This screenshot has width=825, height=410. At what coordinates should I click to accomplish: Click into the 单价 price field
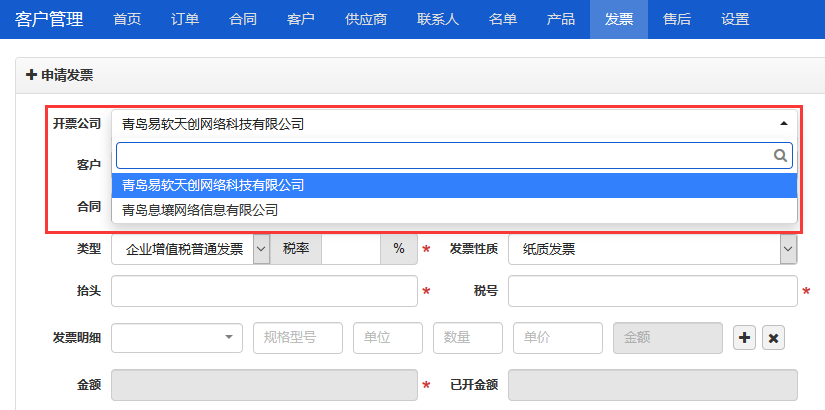(x=558, y=338)
